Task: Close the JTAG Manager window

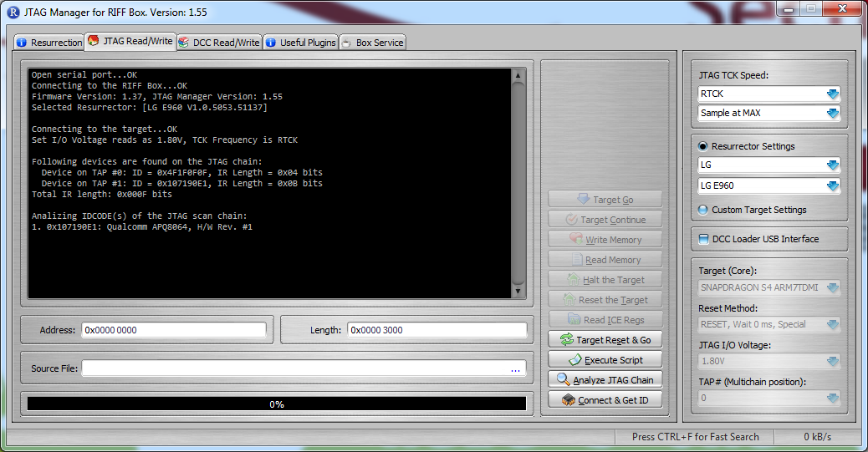Action: (842, 9)
